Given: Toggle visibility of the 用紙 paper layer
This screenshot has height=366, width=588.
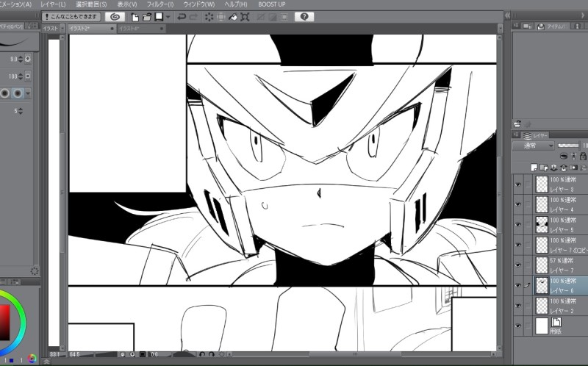Looking at the screenshot, I should point(518,326).
